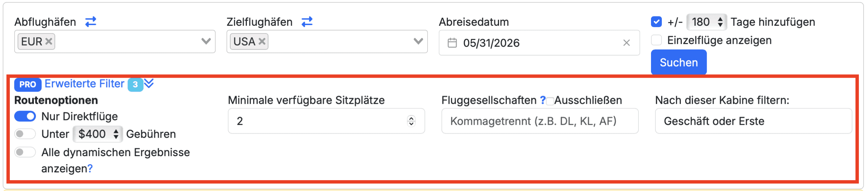The width and height of the screenshot is (868, 191).
Task: Open help for Fluggesellschaften question mark
Action: pyautogui.click(x=542, y=100)
